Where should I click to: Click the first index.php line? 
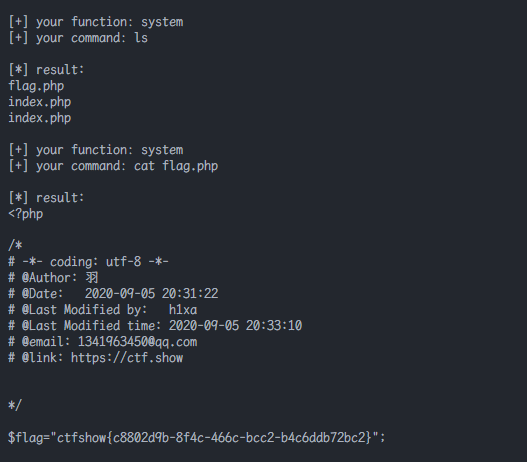pos(40,102)
